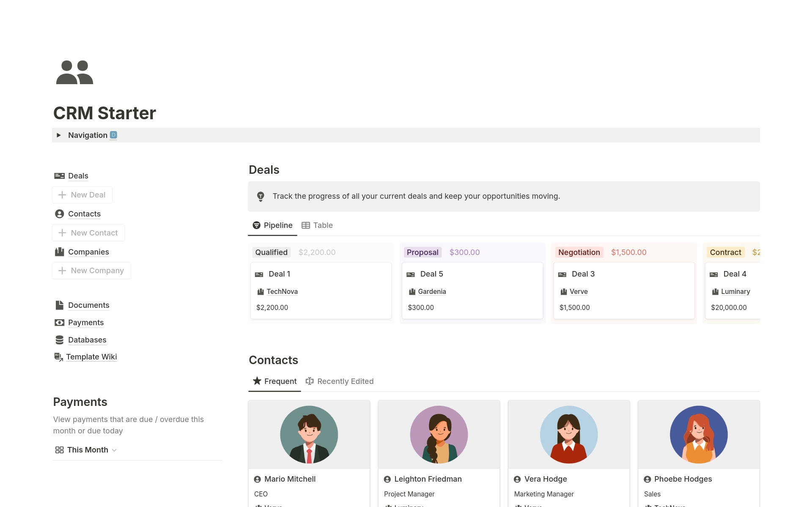
Task: Click the purple Proposal stage tag
Action: [422, 252]
